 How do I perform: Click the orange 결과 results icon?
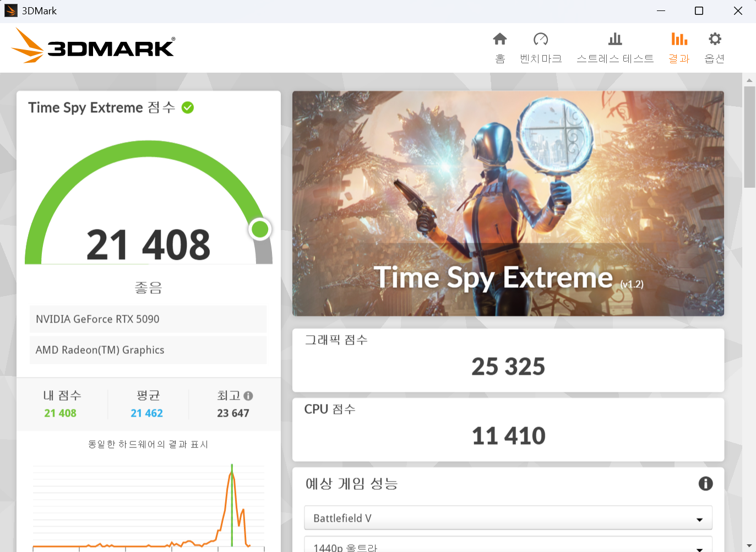click(678, 47)
